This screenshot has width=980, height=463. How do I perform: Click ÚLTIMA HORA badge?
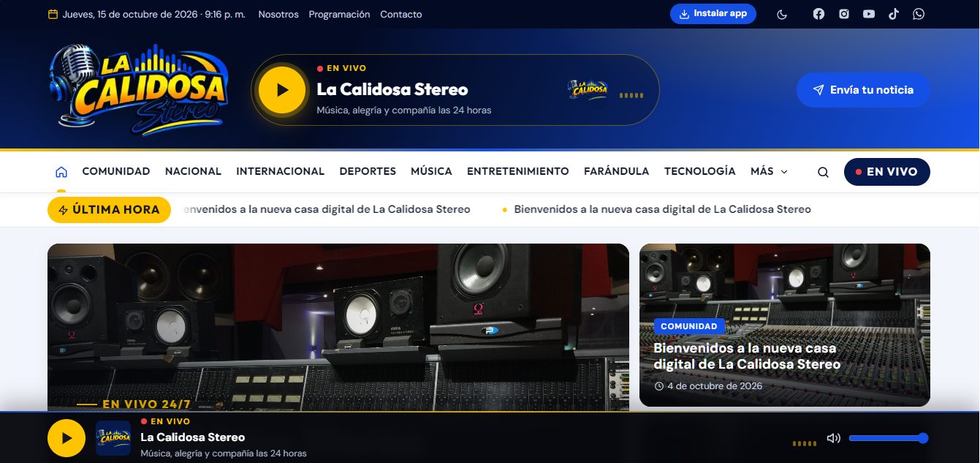pos(109,210)
